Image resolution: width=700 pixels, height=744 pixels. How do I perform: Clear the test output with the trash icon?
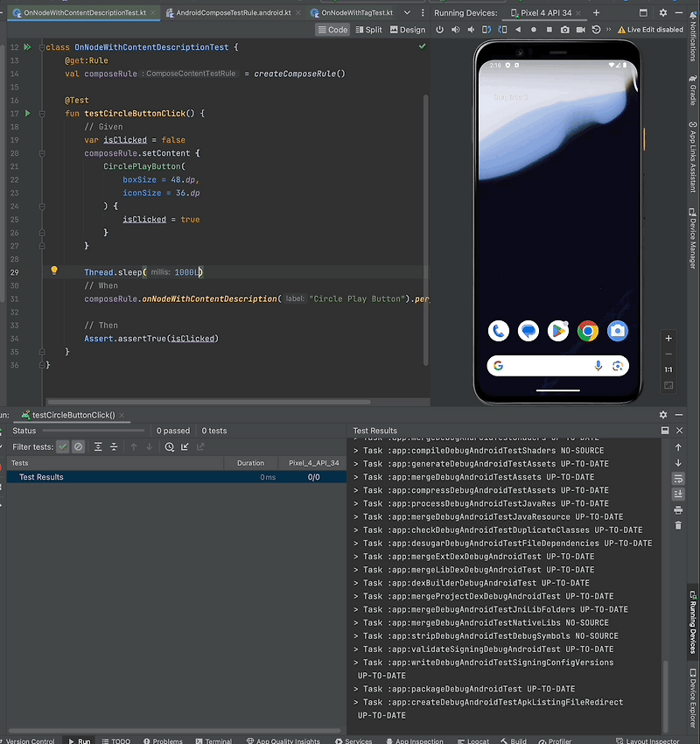coord(678,525)
